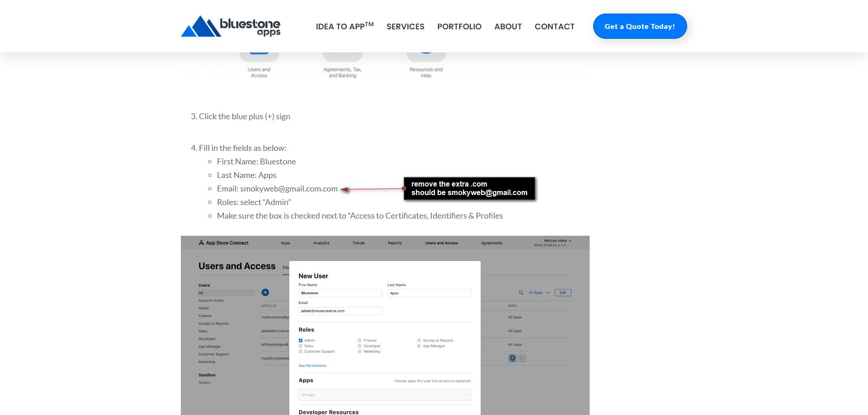Open the IDEA TO APP menu
The image size is (868, 415).
tap(345, 26)
